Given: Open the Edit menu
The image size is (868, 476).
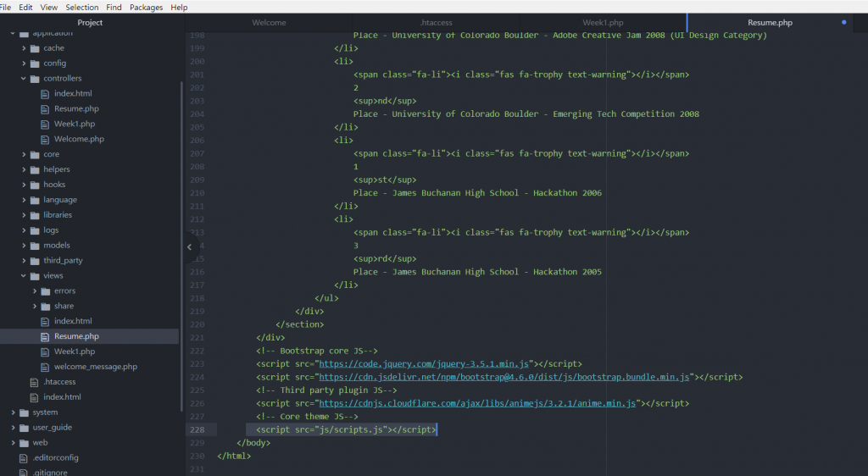Looking at the screenshot, I should pos(25,7).
